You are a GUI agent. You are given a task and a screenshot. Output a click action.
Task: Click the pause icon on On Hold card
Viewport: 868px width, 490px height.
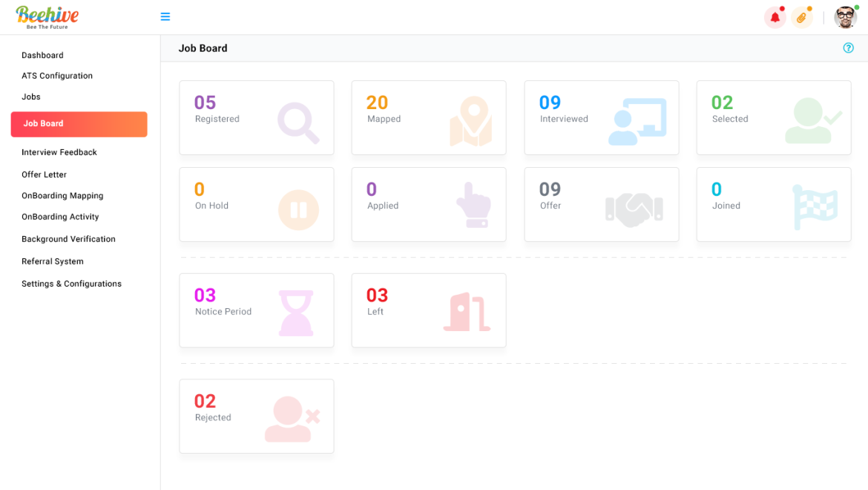point(298,210)
